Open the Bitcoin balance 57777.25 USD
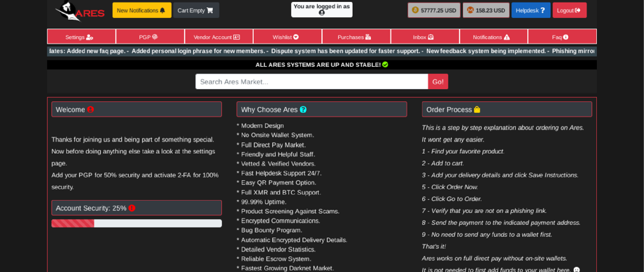The height and width of the screenshot is (272, 644). (434, 10)
